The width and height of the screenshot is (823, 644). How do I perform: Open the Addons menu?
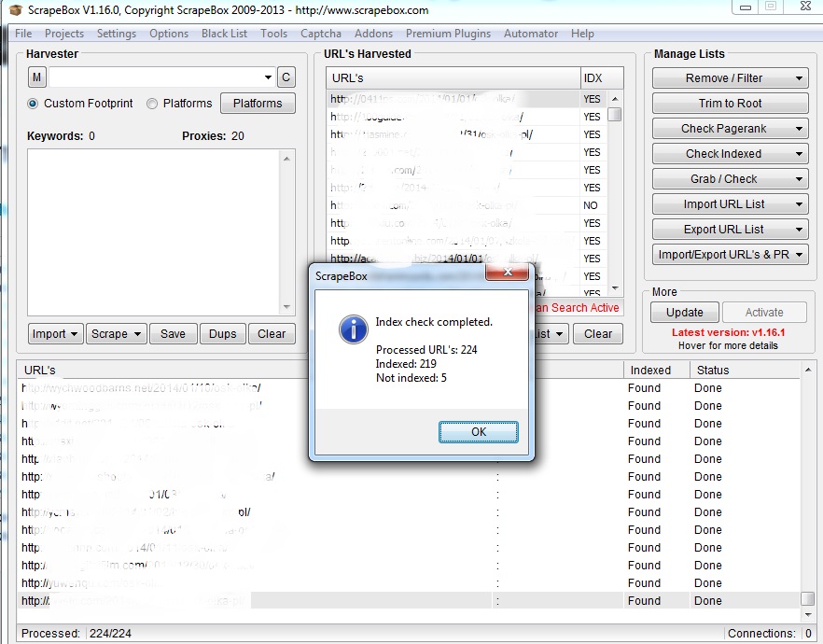click(373, 34)
